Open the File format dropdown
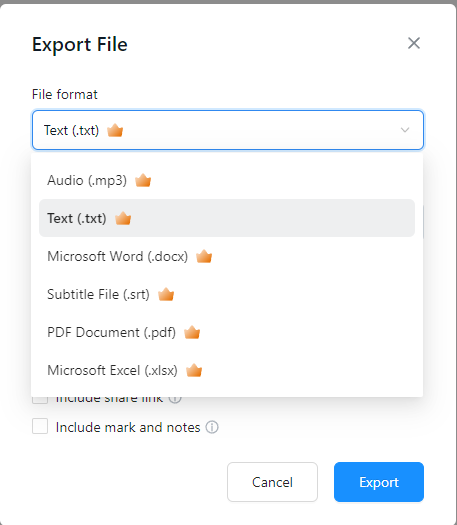The height and width of the screenshot is (525, 457). tap(228, 130)
